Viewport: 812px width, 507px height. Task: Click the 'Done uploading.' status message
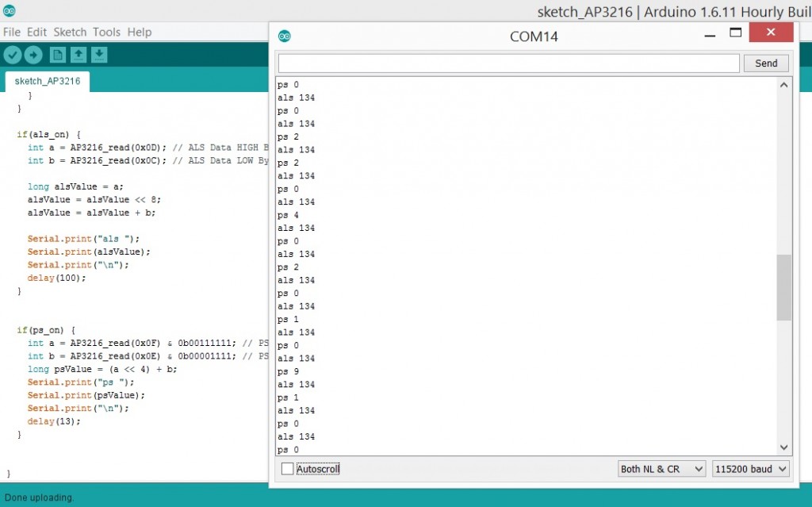click(x=39, y=497)
